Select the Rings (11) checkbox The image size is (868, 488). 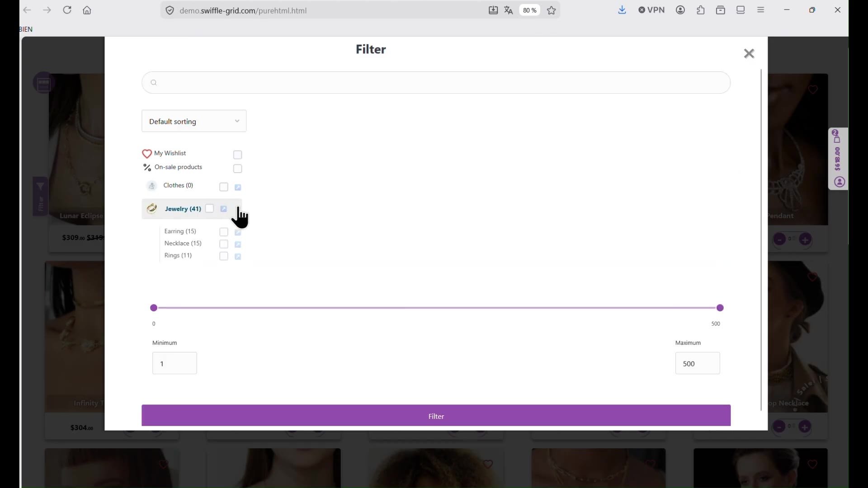(x=224, y=257)
